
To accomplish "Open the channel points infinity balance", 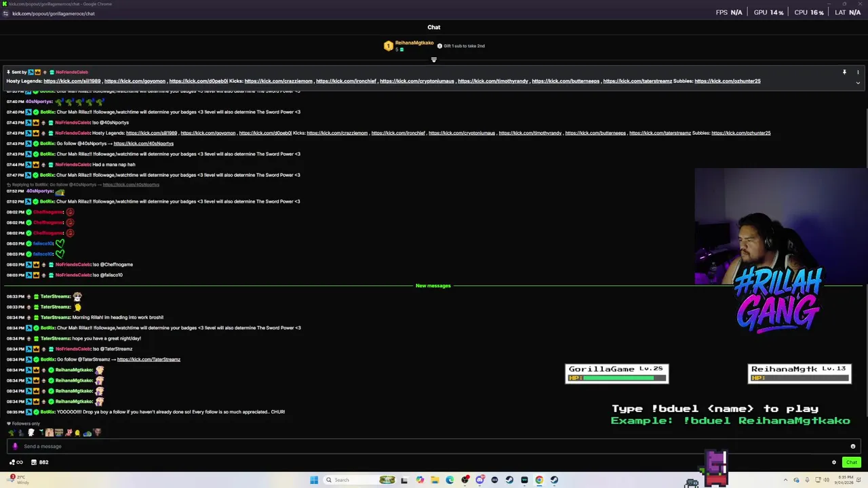I will (16, 462).
